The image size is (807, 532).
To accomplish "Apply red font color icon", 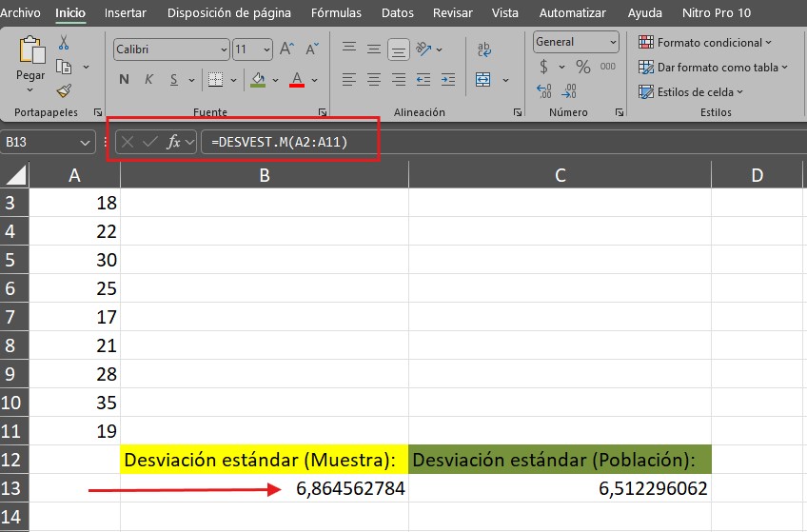I will (297, 80).
